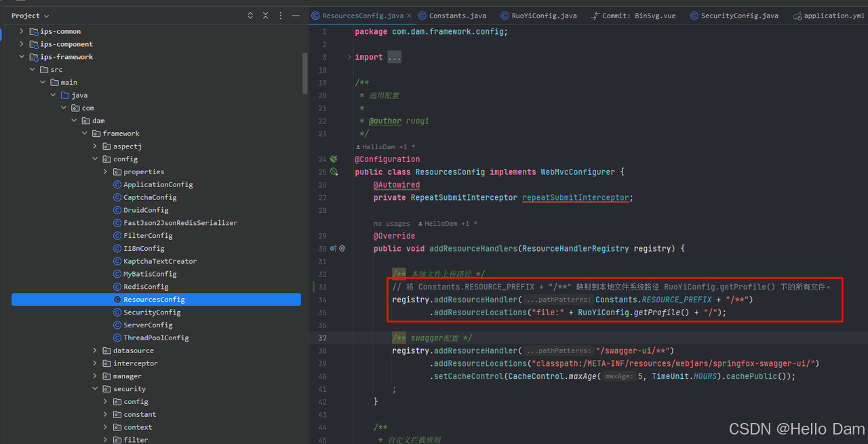
Task: Click the underlined repeatSubmitInterceptor field name
Action: [576, 197]
